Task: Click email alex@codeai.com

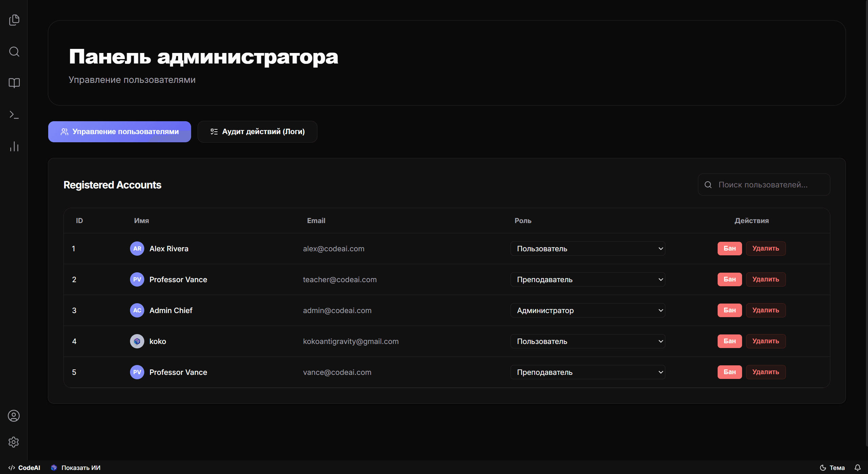Action: coord(333,249)
